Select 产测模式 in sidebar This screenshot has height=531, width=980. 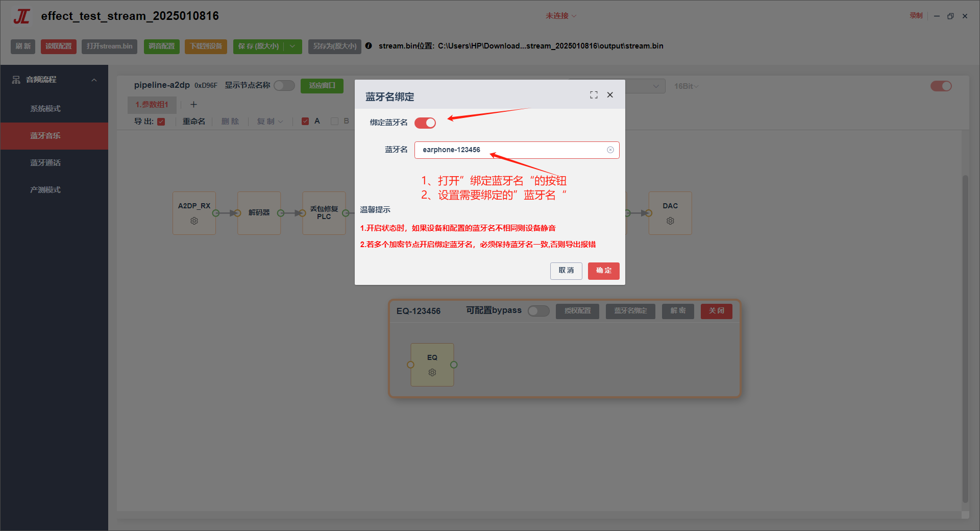pyautogui.click(x=54, y=190)
